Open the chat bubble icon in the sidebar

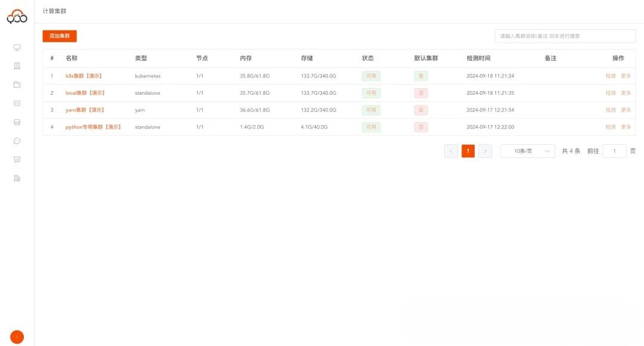point(17,141)
